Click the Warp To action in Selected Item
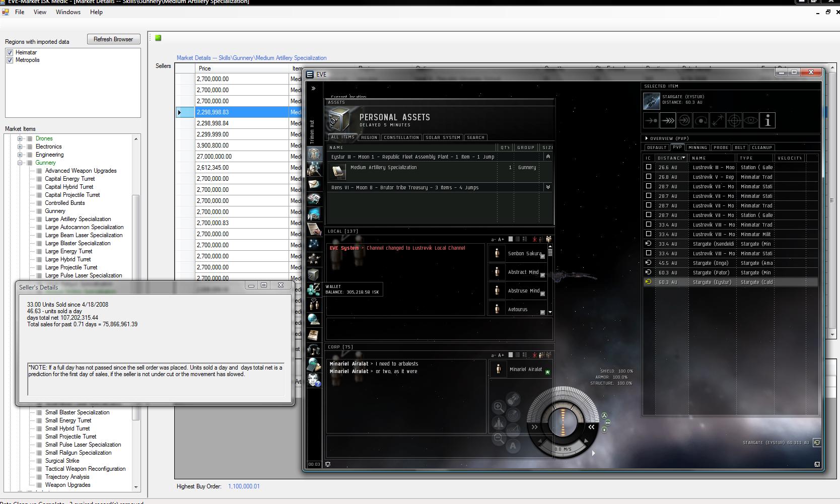840x504 pixels. click(668, 120)
